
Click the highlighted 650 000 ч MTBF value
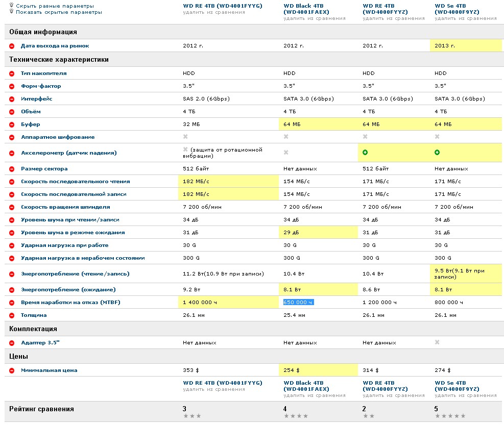tap(298, 302)
